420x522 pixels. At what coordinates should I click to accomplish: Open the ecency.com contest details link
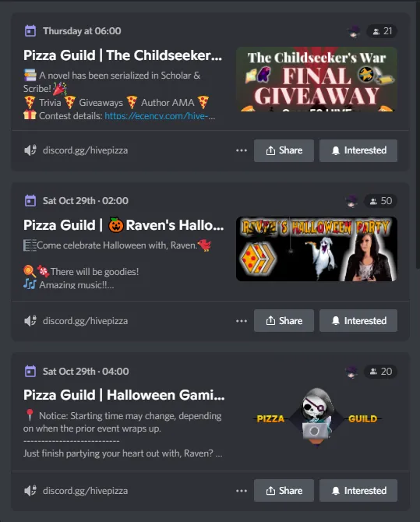pyautogui.click(x=160, y=116)
